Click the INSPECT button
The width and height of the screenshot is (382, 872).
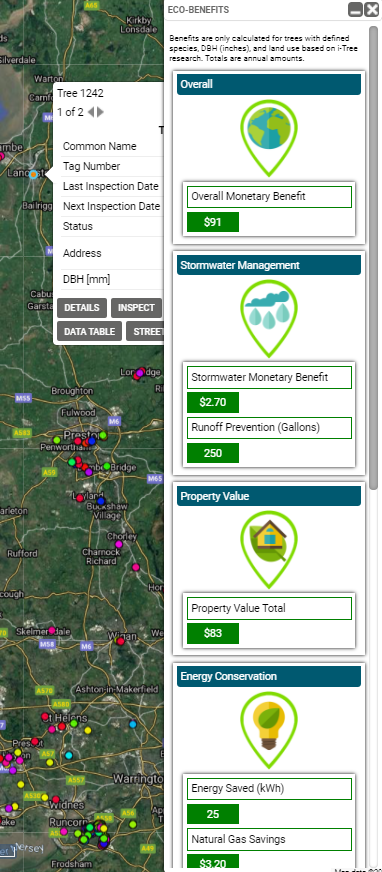pos(136,308)
